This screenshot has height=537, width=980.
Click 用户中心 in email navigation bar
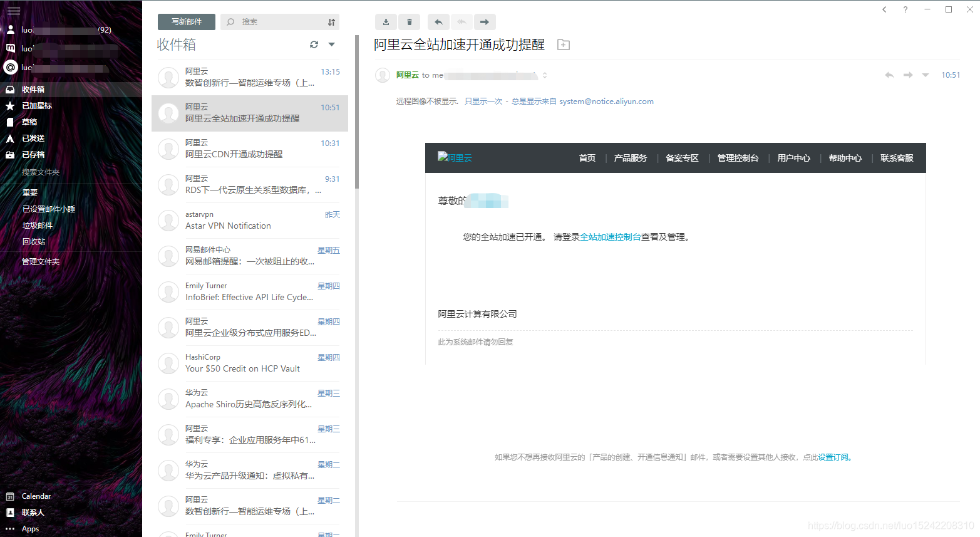pyautogui.click(x=794, y=158)
